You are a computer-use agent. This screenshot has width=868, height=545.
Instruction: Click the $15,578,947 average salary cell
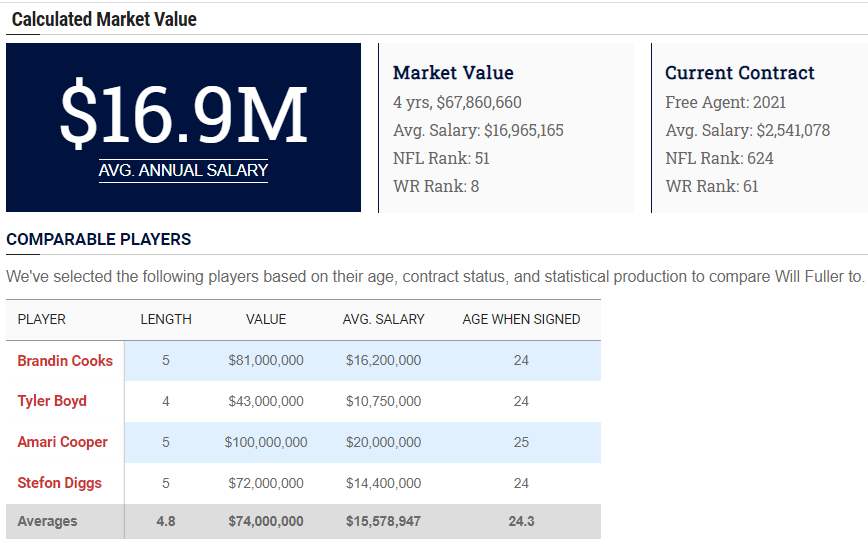[x=383, y=521]
